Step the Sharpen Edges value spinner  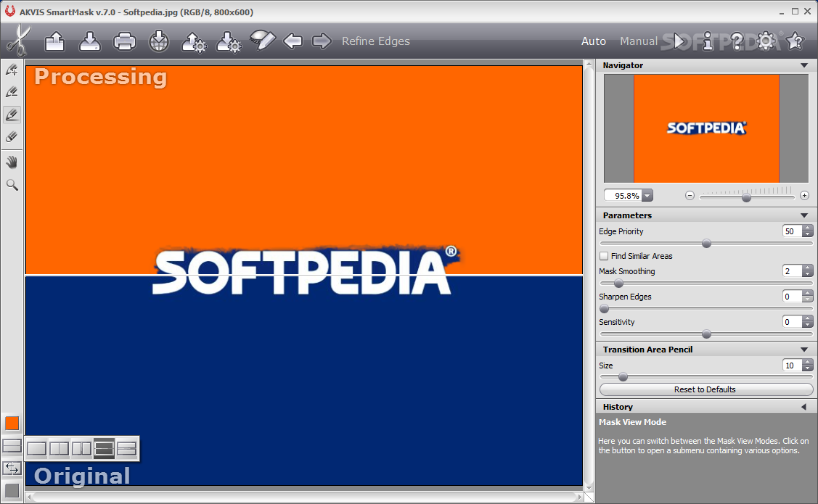(x=808, y=297)
